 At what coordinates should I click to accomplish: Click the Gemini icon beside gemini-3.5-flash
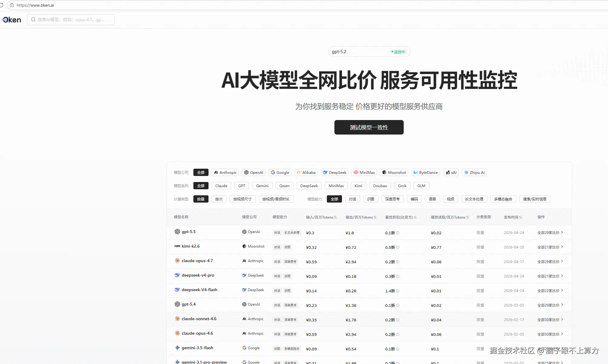(177, 348)
